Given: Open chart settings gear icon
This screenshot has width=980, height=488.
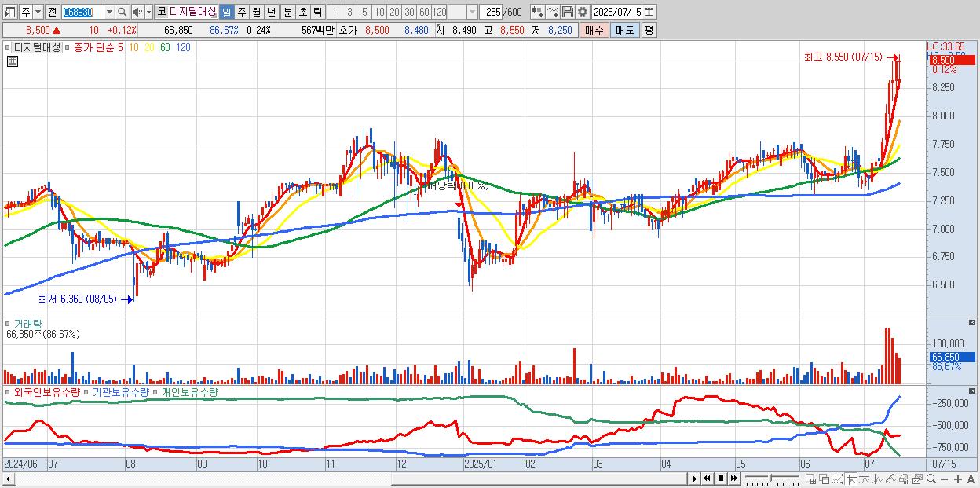Looking at the screenshot, I should coord(583,12).
